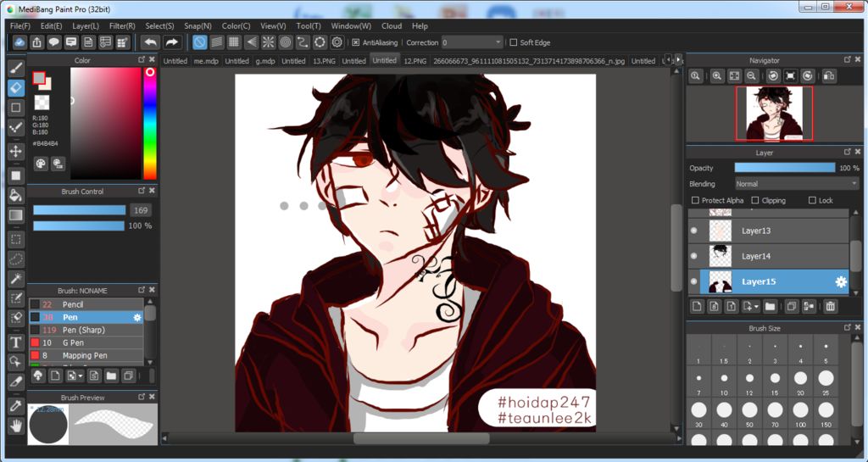
Task: Select the Pen (Sharp) brush
Action: (86, 330)
